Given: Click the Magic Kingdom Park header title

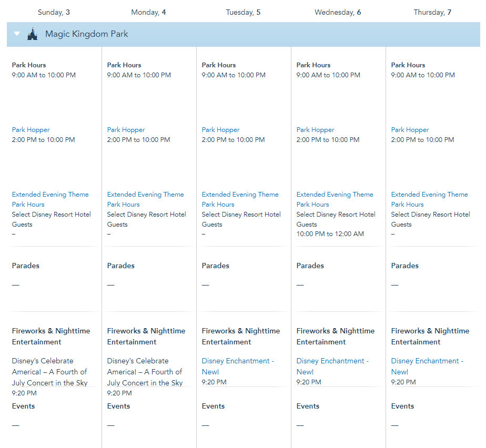Looking at the screenshot, I should [x=86, y=34].
